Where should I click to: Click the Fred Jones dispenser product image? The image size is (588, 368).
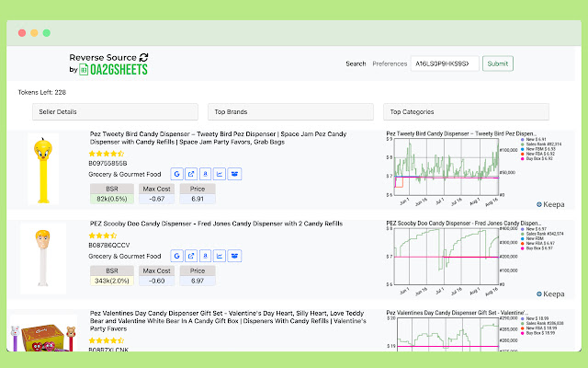(43, 259)
